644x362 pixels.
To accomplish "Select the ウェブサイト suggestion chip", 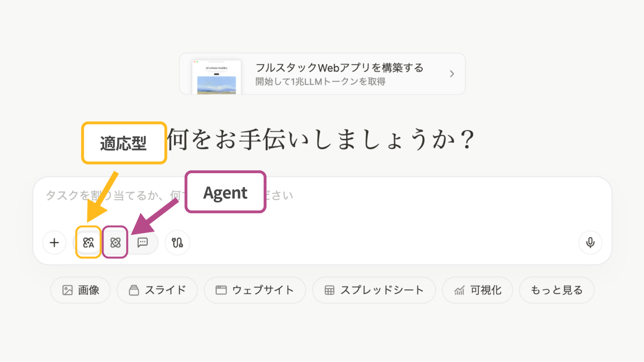I will click(x=255, y=290).
